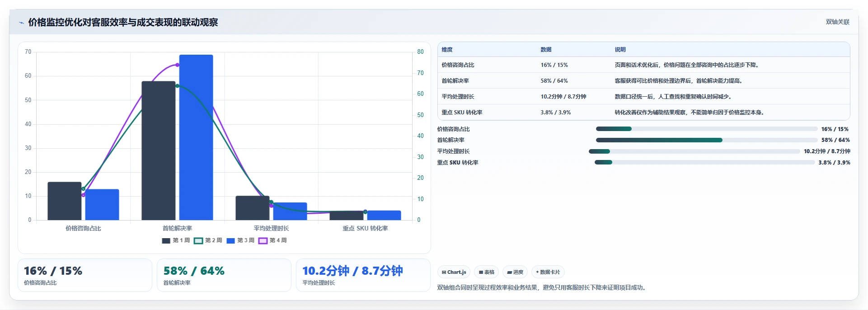Click the purple line point above 首轮解决率
The width and height of the screenshot is (868, 310).
pos(177,65)
